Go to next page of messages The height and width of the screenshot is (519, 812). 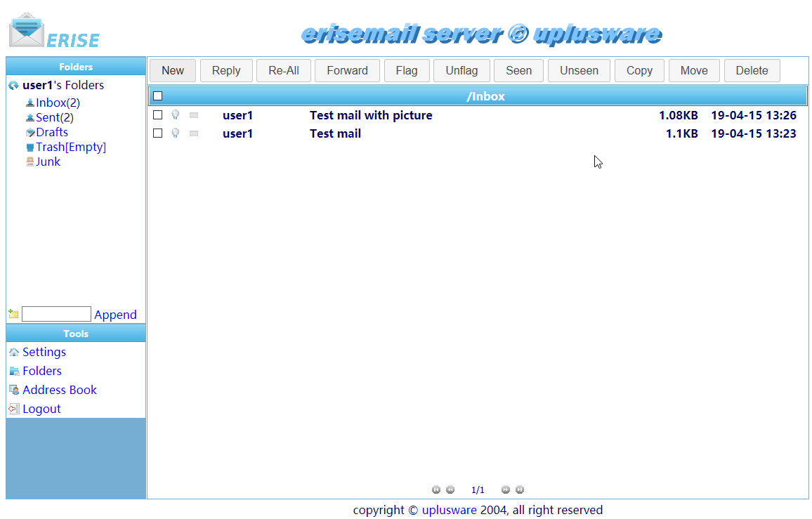506,490
